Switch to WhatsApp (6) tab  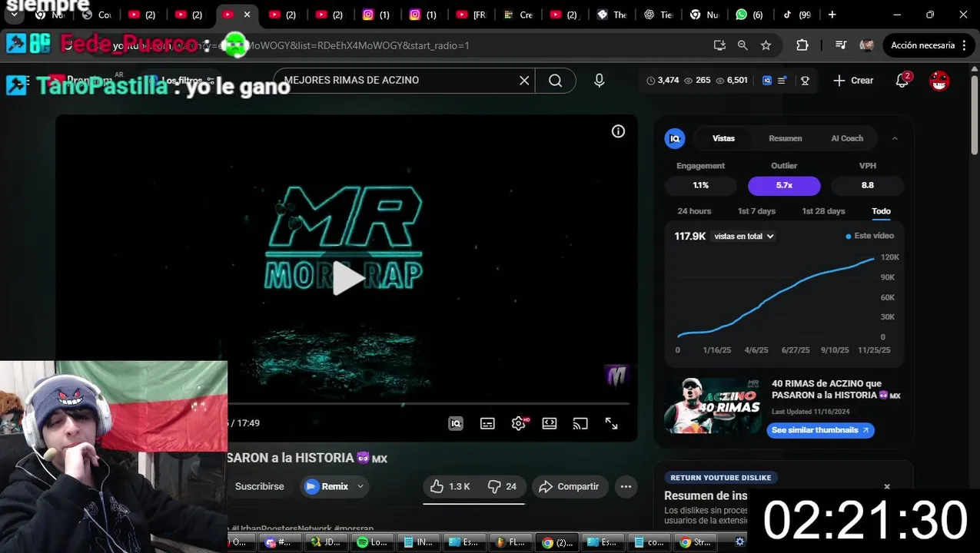(x=749, y=15)
